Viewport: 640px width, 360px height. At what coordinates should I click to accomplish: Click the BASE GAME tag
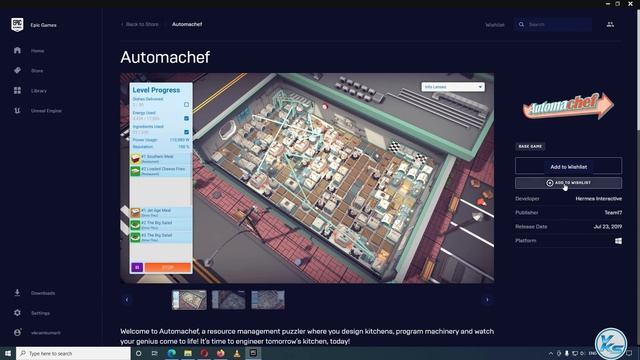530,146
